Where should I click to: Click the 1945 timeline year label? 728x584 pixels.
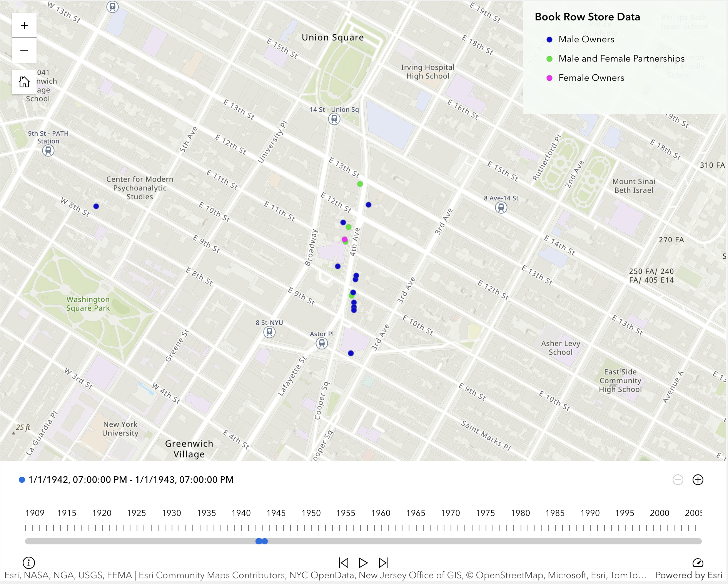coord(276,513)
